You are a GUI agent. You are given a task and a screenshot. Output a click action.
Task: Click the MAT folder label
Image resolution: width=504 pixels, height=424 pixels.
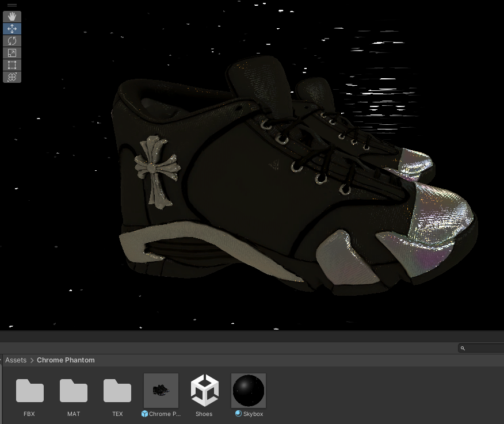[x=74, y=414]
